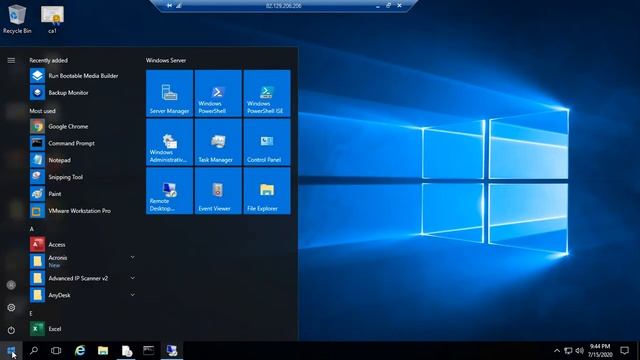This screenshot has height=360, width=640.
Task: Click the connection bar signal quality icon
Action: (179, 6)
